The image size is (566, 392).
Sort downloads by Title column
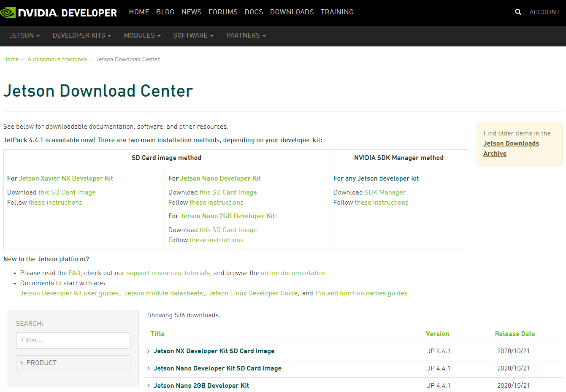[157, 334]
